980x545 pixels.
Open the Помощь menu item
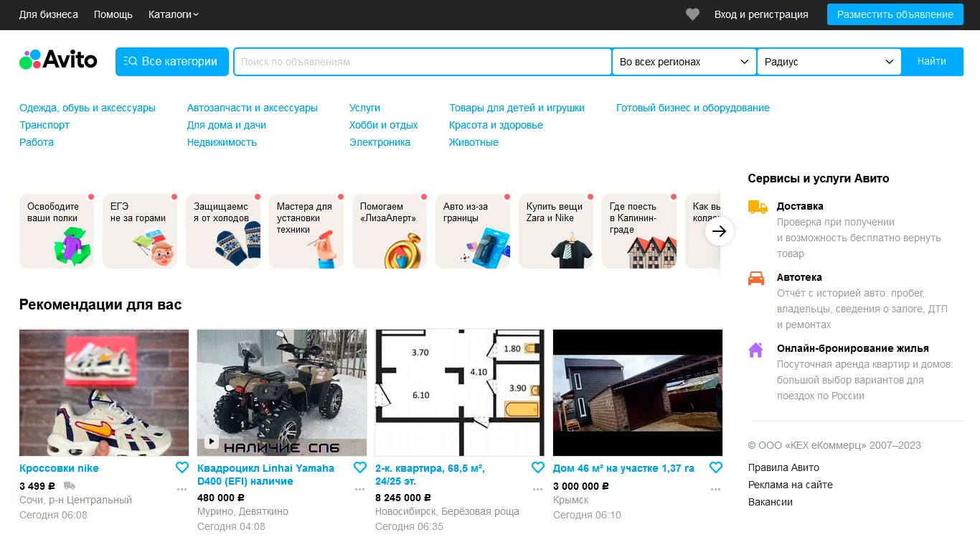113,14
